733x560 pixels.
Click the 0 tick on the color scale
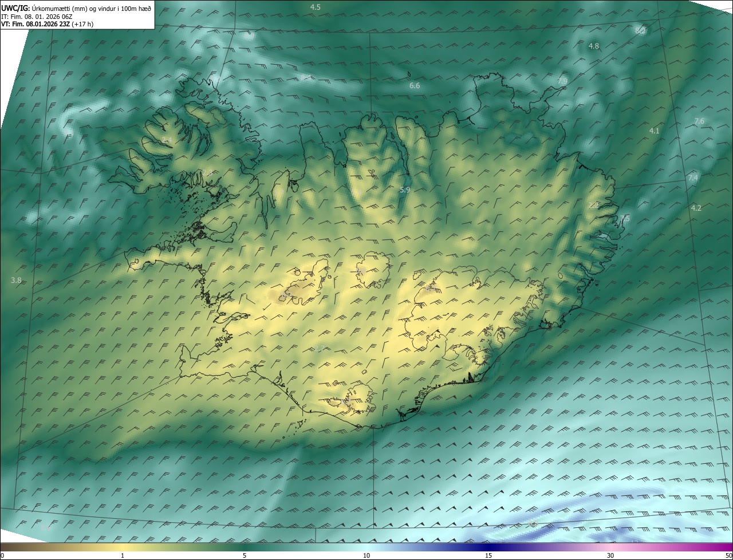pos(2,555)
